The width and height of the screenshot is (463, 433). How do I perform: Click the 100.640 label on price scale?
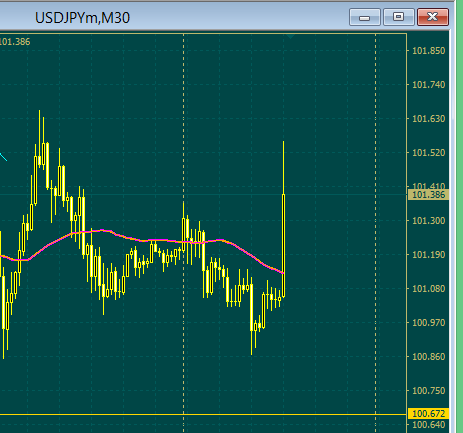tap(429, 425)
